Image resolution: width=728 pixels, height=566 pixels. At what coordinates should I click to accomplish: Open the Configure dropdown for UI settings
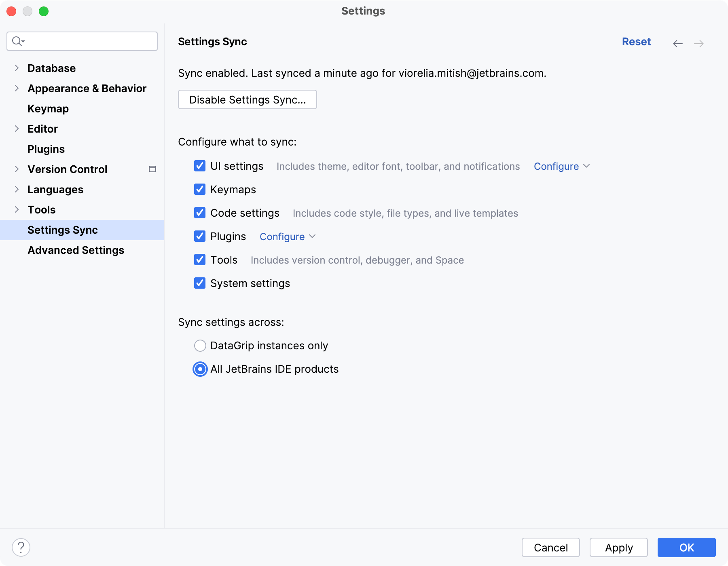click(561, 166)
